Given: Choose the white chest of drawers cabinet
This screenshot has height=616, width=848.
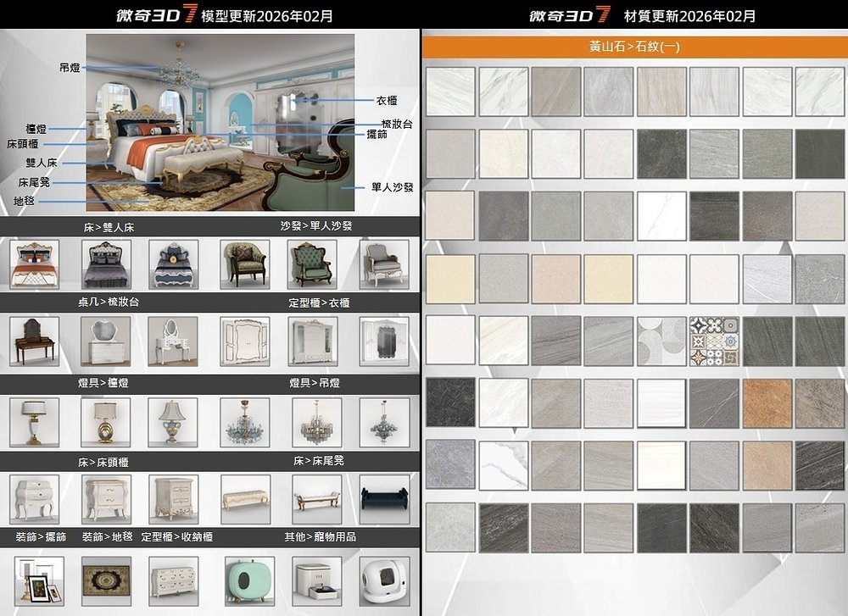Looking at the screenshot, I should 173,581.
